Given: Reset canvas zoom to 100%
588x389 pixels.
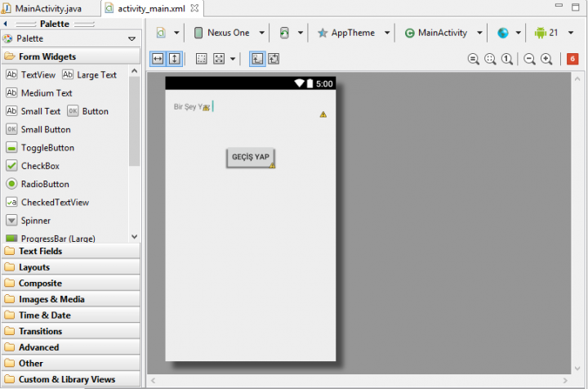Looking at the screenshot, I should click(507, 59).
